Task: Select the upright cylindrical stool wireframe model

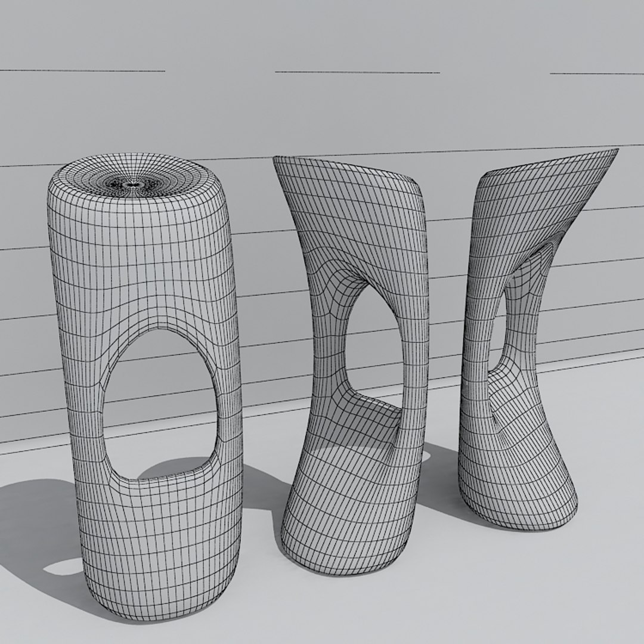Action: pyautogui.click(x=144, y=386)
